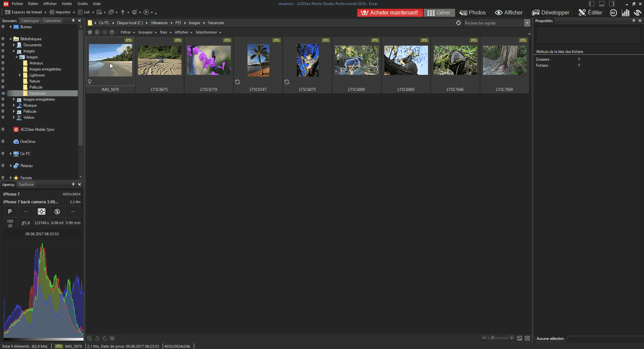644x349 pixels.
Task: Open the Espaces de travail dropdown
Action: coord(26,12)
